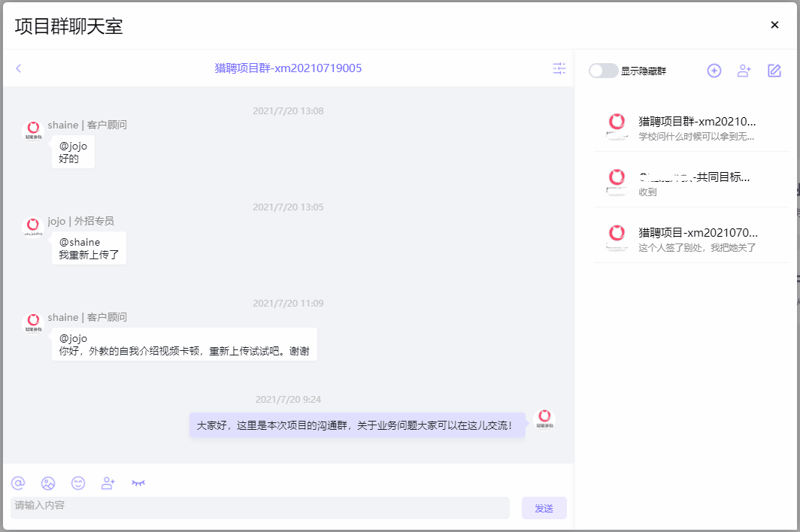Image resolution: width=800 pixels, height=532 pixels.
Task: Click the 请输入内容 message input field
Action: (259, 507)
